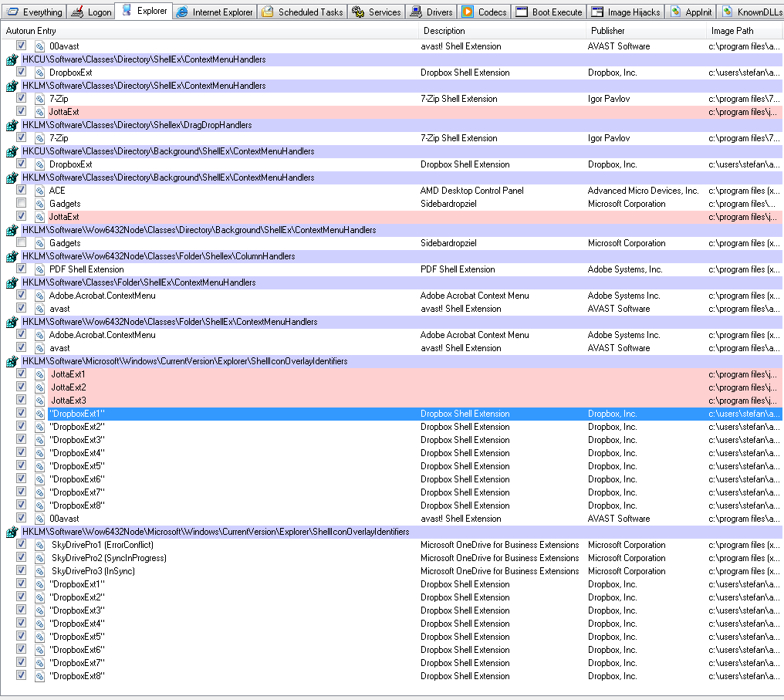The image size is (784, 700).
Task: Click the Boot Execute tab icon
Action: [522, 12]
